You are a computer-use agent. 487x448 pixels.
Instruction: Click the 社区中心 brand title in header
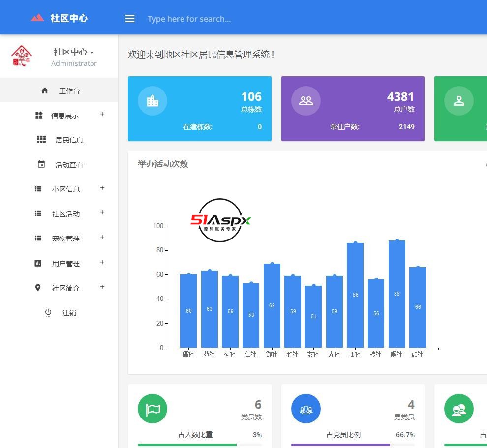(x=69, y=18)
